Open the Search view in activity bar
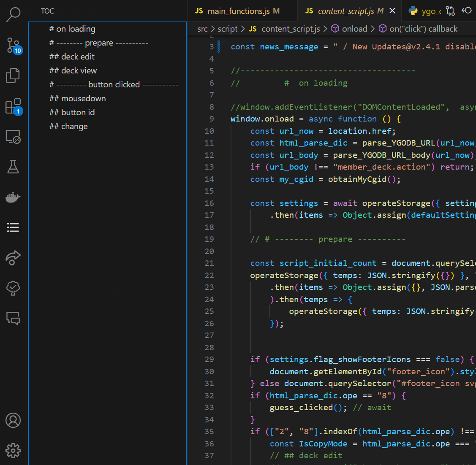The height and width of the screenshot is (465, 476). tap(13, 14)
